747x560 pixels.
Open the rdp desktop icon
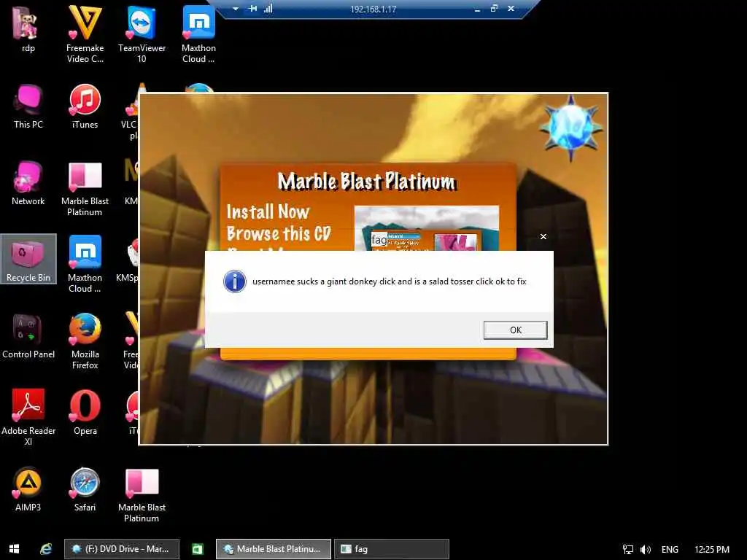(x=28, y=29)
